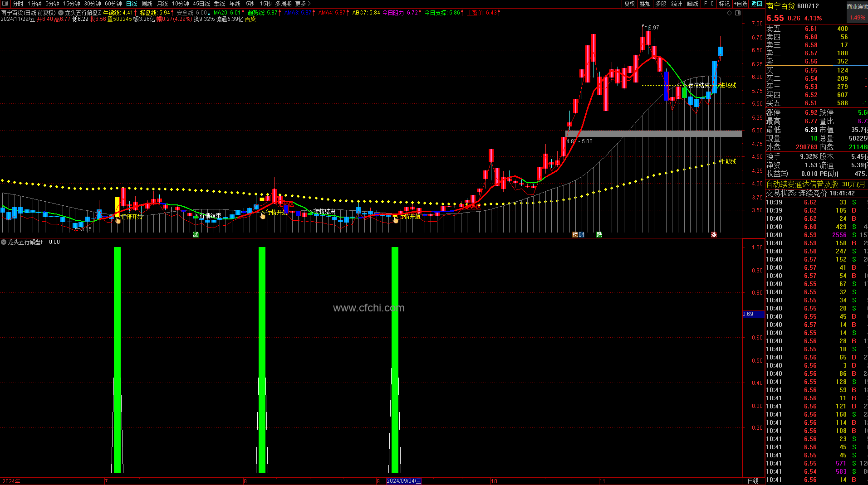Switch to 年线 yearly chart

click(x=235, y=4)
